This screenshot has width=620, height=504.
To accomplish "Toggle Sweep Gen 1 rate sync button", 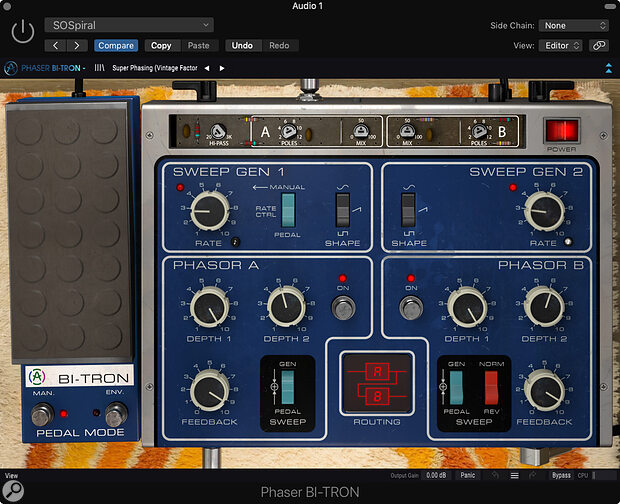I will point(235,242).
